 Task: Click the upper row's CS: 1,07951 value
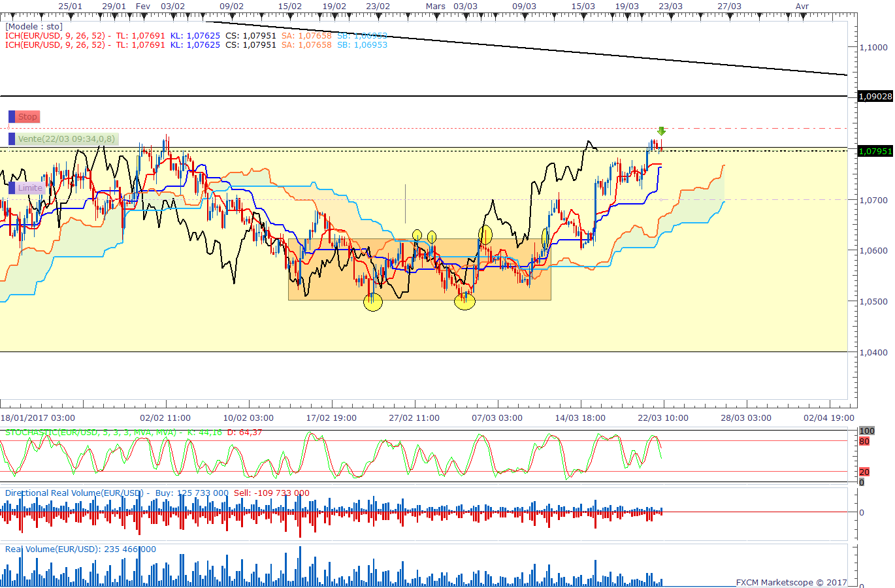coord(251,36)
